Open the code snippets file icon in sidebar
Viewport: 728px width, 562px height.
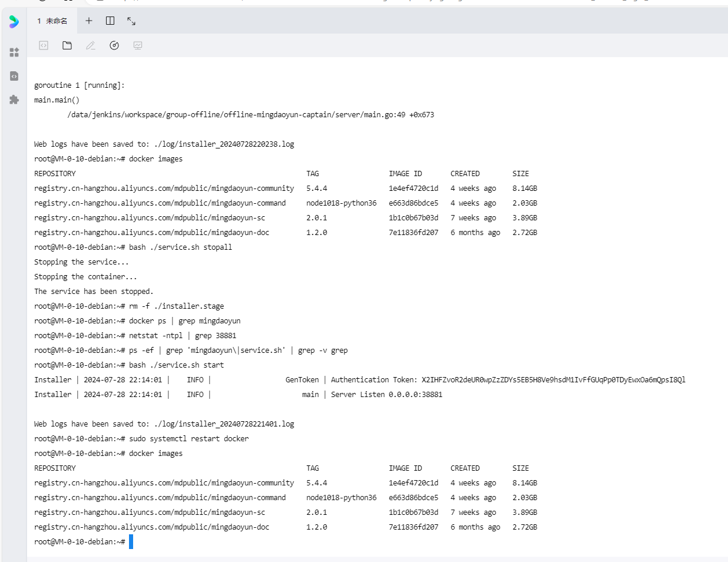coord(14,76)
